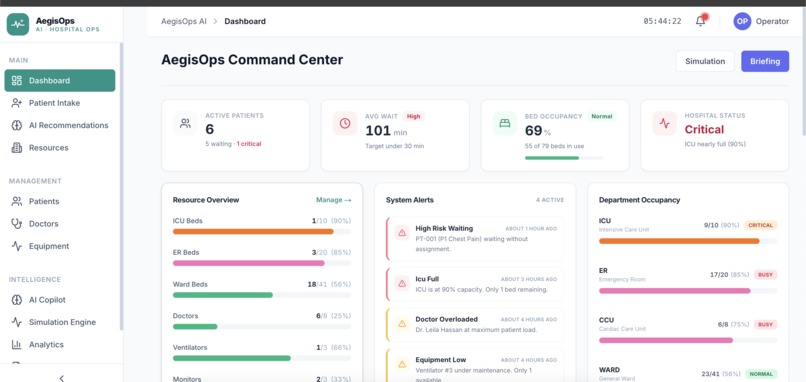Click the ER Beds pink progress bar
This screenshot has width=806, height=382.
(x=262, y=263)
